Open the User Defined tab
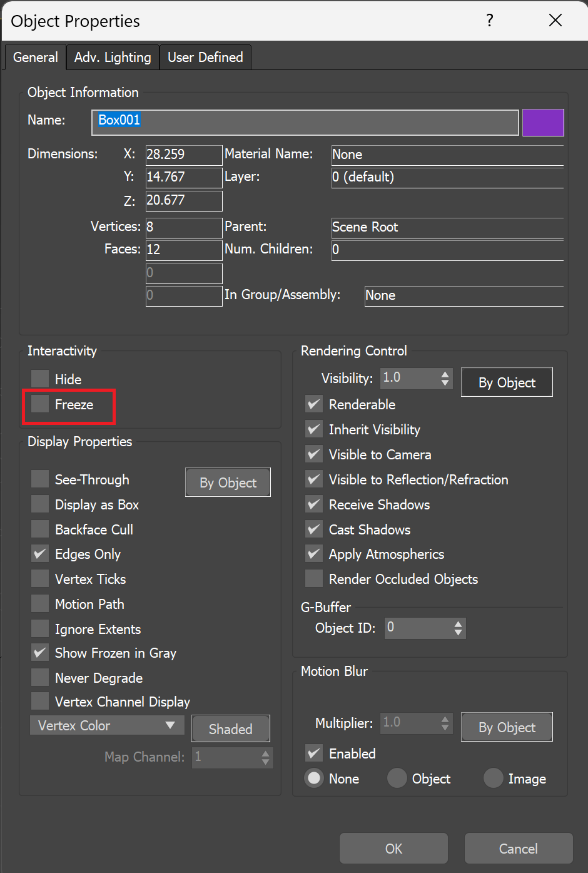The image size is (588, 873). pos(205,58)
